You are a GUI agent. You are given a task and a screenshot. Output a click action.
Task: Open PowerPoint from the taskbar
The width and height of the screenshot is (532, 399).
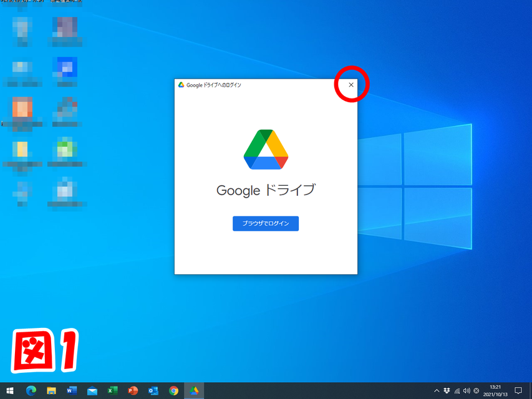(133, 391)
